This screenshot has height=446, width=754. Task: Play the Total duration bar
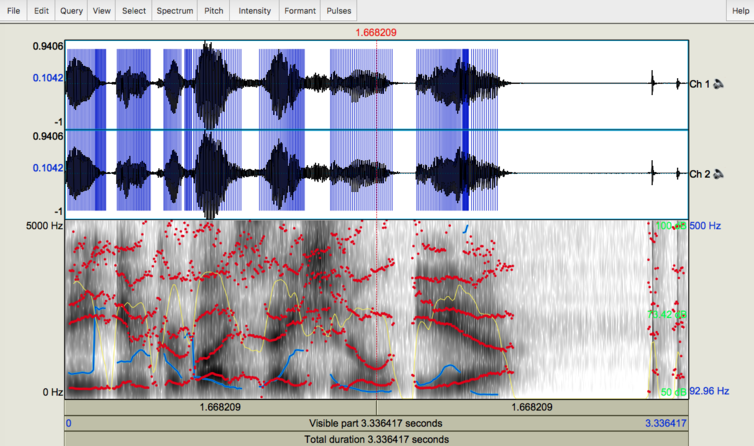[x=376, y=439]
